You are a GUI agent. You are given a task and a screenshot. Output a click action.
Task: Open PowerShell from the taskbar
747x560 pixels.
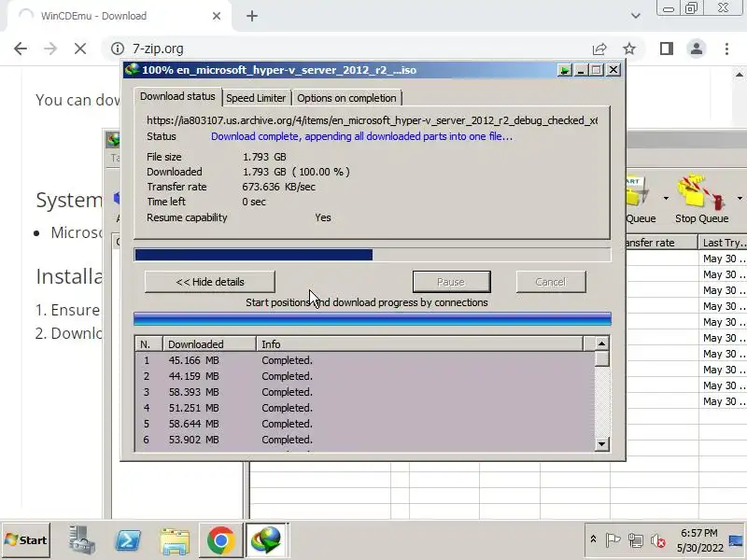[128, 540]
